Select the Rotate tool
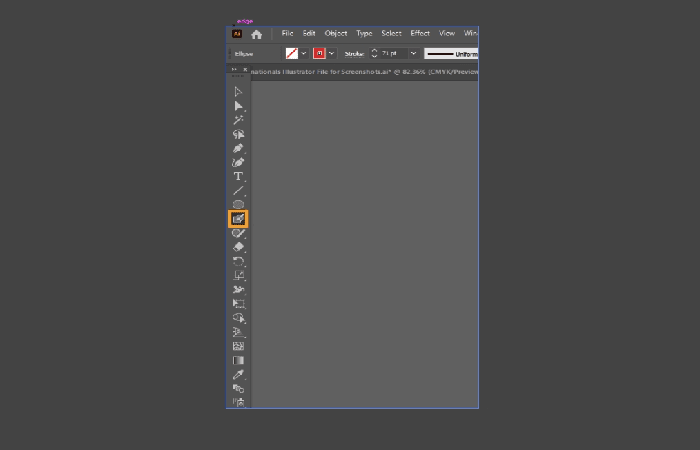 pyautogui.click(x=238, y=261)
